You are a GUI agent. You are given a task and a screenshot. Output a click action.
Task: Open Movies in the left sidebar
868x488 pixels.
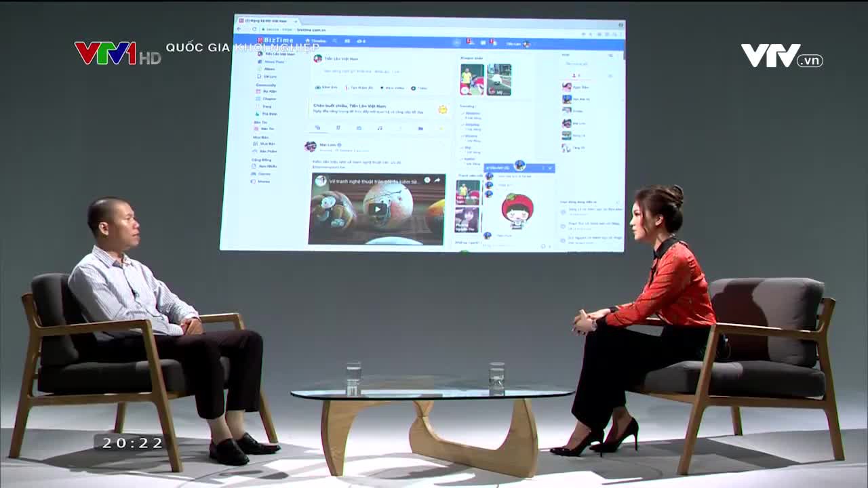coord(263,182)
